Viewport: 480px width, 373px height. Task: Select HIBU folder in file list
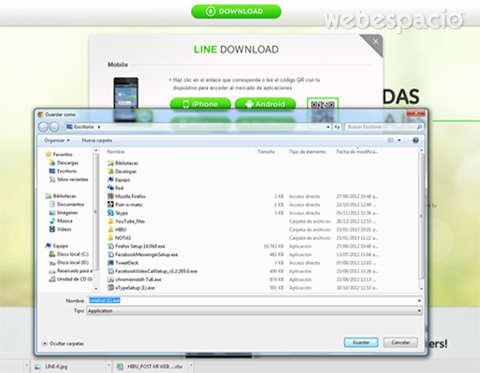click(117, 230)
